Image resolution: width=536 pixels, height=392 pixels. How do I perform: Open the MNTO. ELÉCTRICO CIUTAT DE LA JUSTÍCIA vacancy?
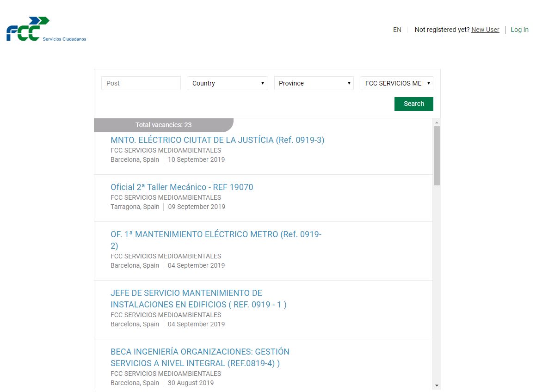click(x=217, y=140)
